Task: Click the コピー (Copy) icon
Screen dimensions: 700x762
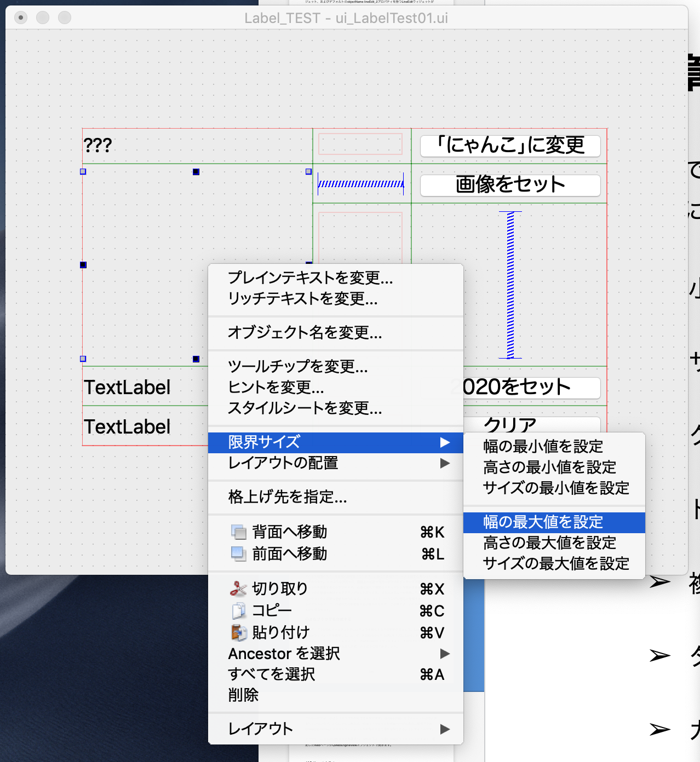Action: point(238,610)
